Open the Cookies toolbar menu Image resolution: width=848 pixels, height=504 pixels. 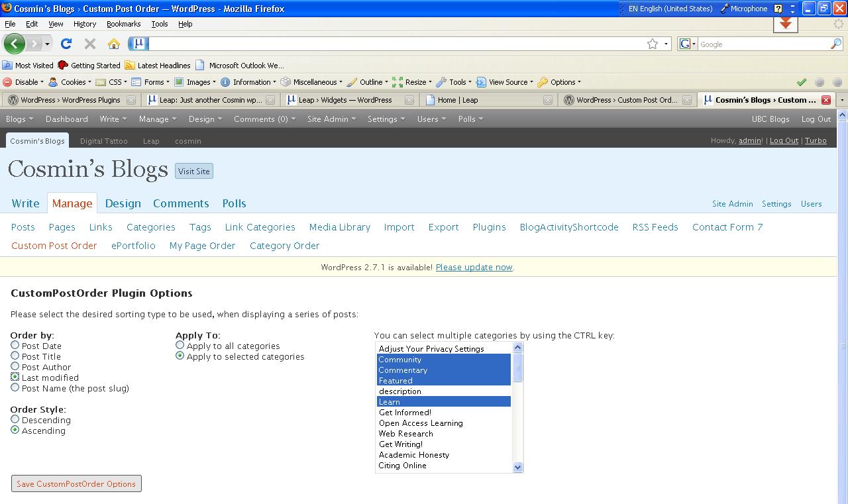[x=70, y=82]
